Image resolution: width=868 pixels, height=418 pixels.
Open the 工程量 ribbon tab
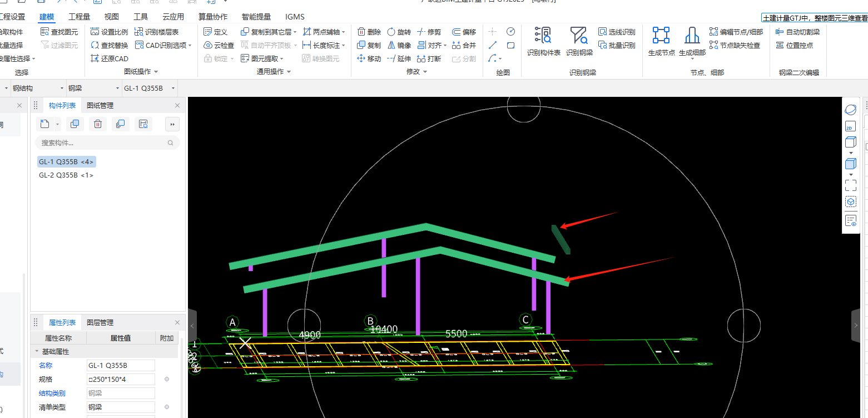pyautogui.click(x=79, y=17)
